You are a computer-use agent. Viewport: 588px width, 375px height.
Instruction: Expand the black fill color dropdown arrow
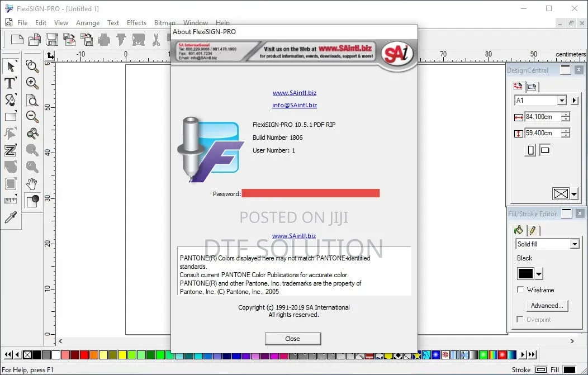pos(539,274)
